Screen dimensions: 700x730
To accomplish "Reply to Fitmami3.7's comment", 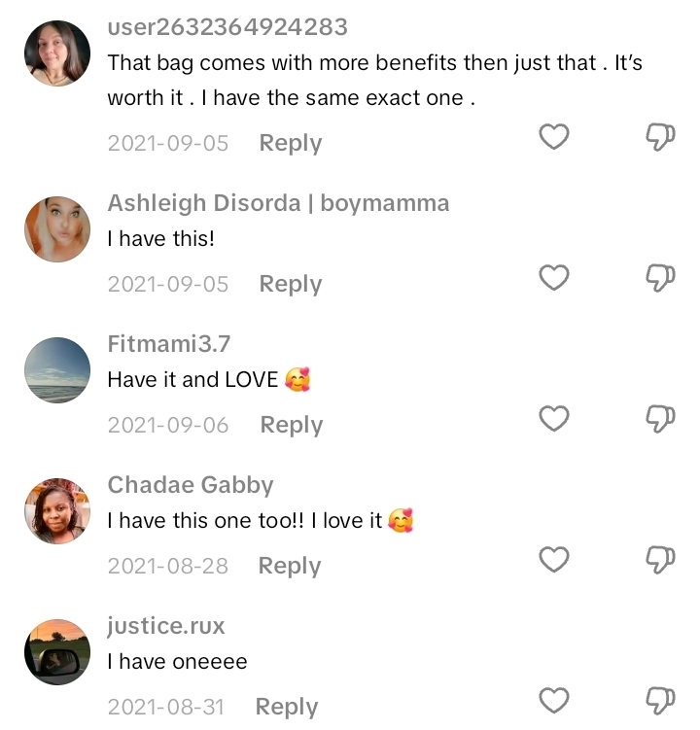I will click(291, 425).
